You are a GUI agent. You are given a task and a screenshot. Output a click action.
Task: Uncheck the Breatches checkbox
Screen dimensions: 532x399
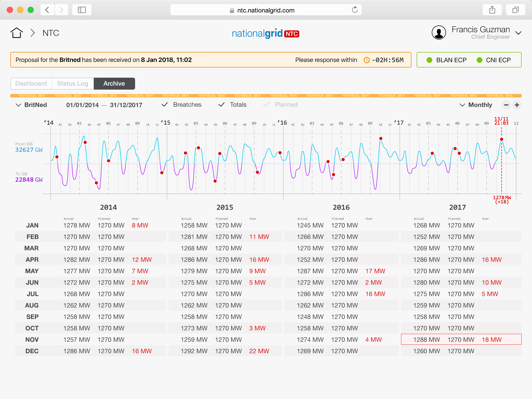point(165,105)
